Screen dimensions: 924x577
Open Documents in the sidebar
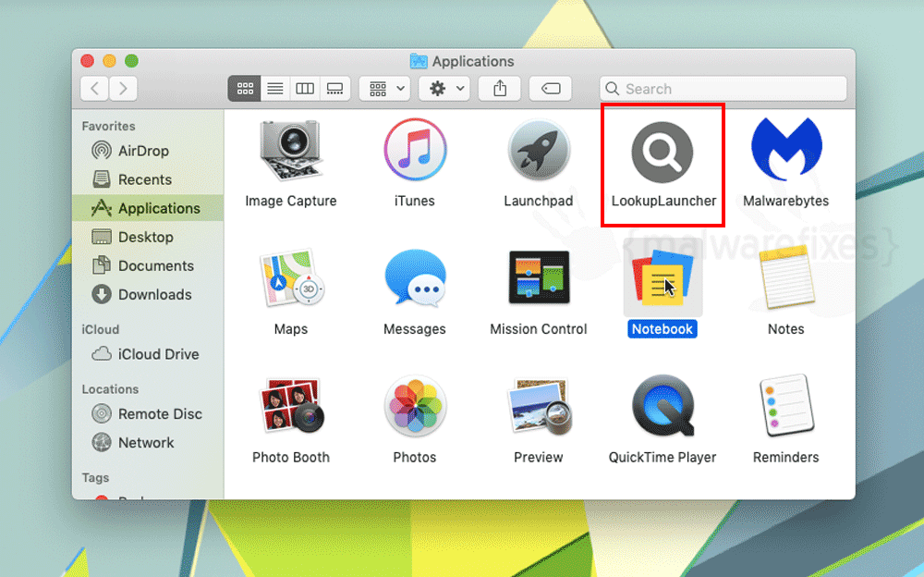coord(148,265)
